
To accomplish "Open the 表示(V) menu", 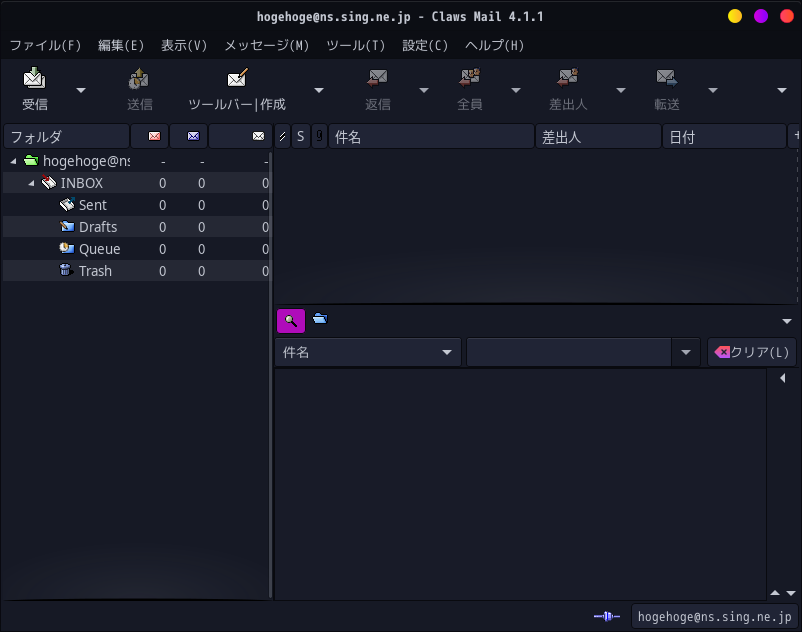I will [x=184, y=46].
